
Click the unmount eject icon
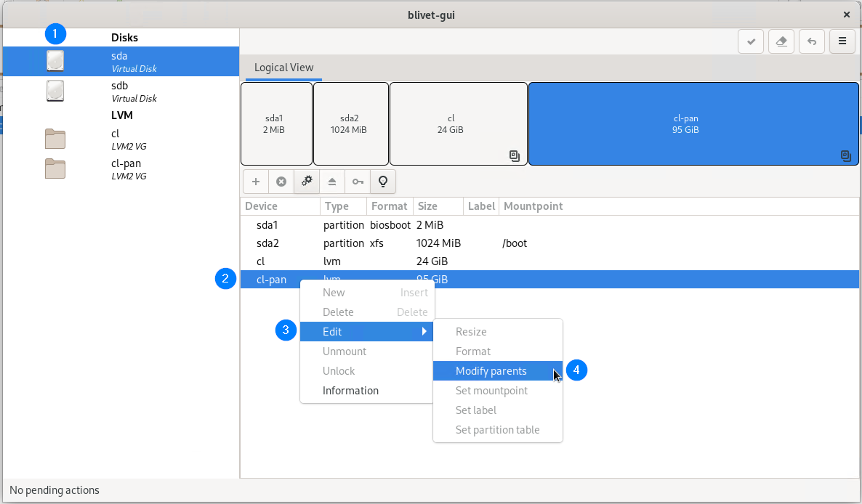(332, 182)
